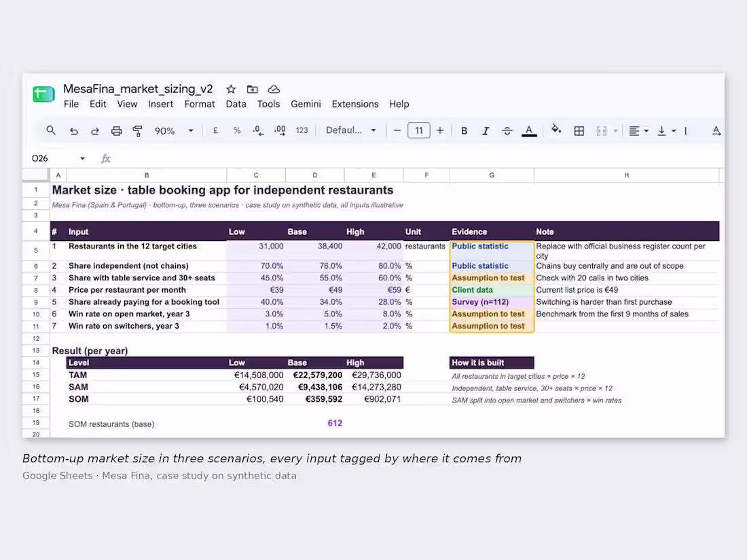Image resolution: width=747 pixels, height=560 pixels.
Task: Click the font size field showing 11
Action: pos(419,130)
